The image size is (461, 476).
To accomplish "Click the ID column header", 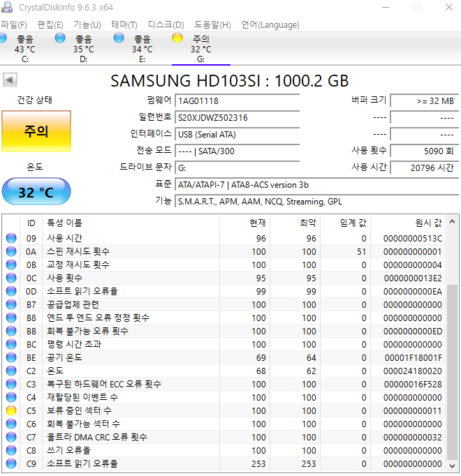I will click(31, 223).
